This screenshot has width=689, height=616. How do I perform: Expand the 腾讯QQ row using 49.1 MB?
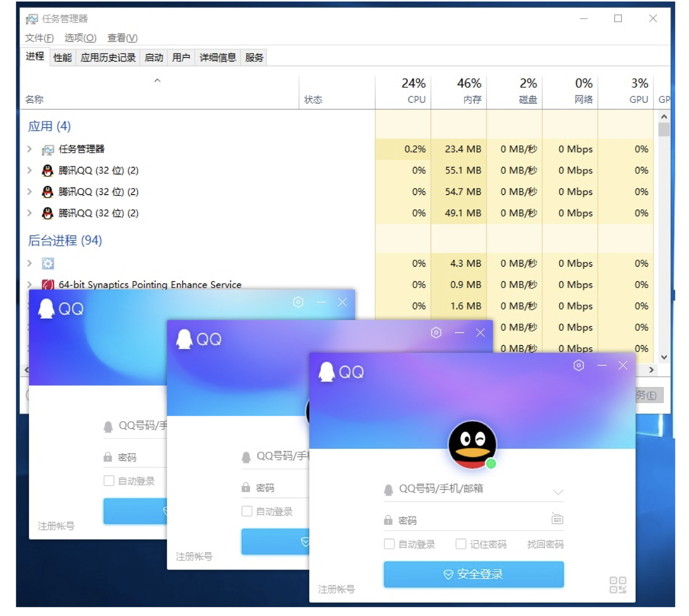pyautogui.click(x=30, y=213)
